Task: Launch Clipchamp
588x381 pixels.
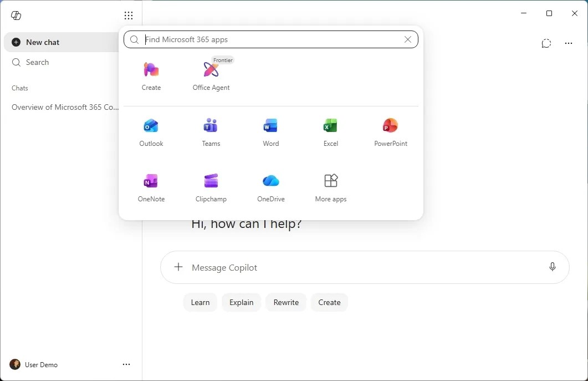Action: pos(211,187)
